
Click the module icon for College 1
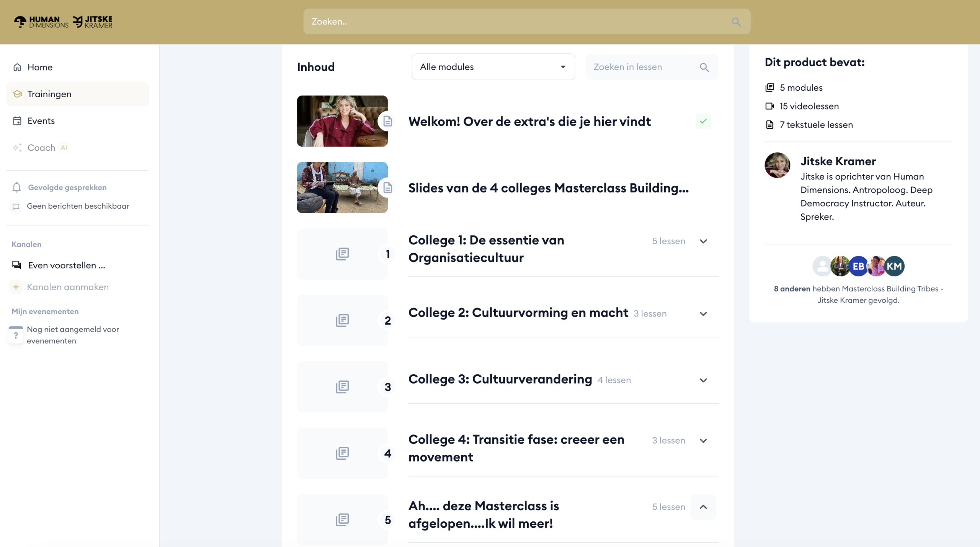point(342,254)
